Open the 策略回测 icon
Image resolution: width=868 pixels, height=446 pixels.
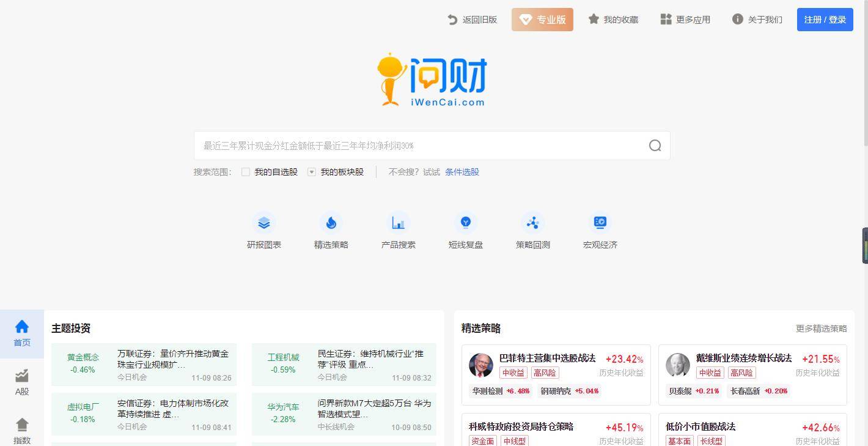(x=533, y=223)
